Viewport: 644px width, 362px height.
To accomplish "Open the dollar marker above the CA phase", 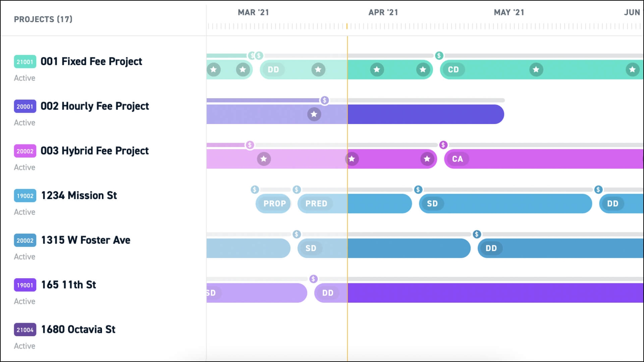I will (443, 145).
